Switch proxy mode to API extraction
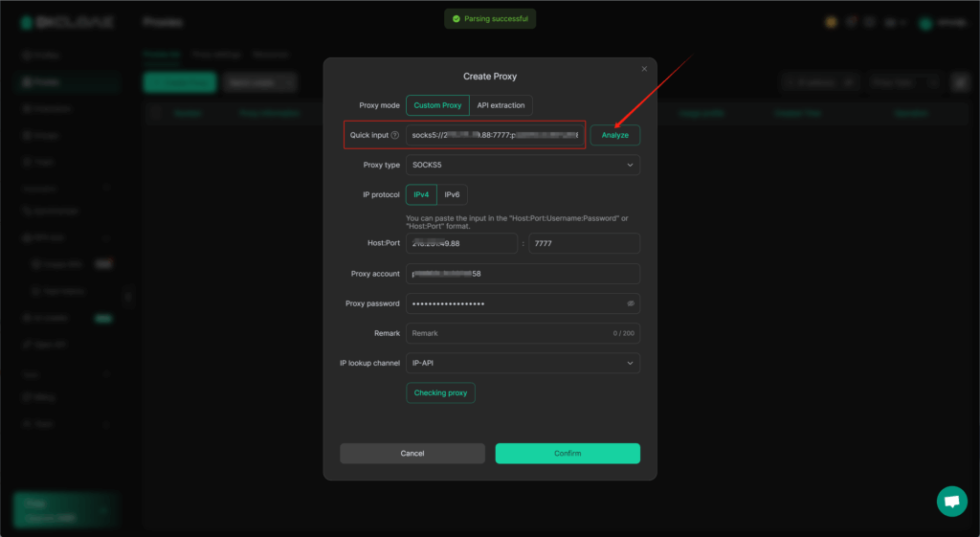The width and height of the screenshot is (980, 537). tap(501, 105)
